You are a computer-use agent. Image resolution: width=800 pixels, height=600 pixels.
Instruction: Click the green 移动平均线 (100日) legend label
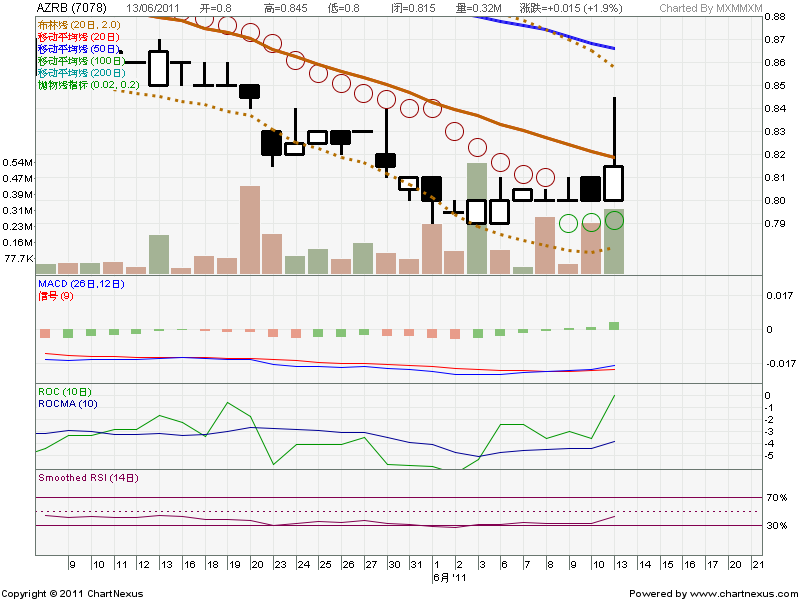(x=80, y=61)
